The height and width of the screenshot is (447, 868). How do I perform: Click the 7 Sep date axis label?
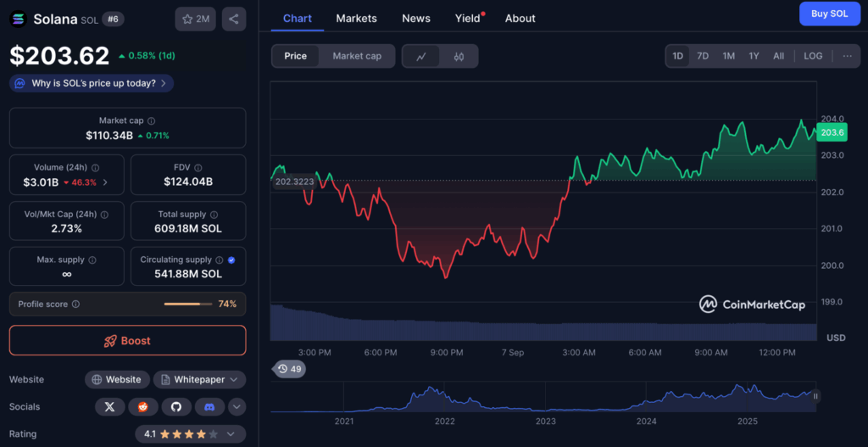click(x=513, y=353)
